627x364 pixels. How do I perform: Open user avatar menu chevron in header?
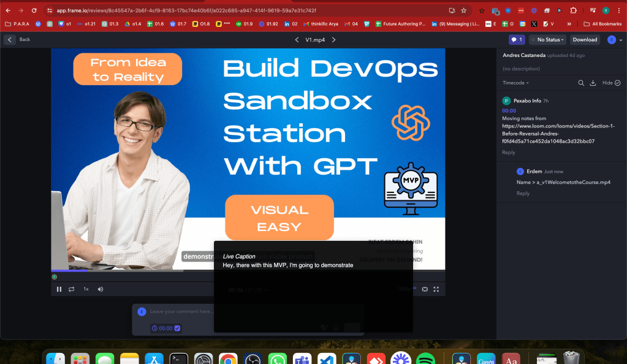coord(621,40)
